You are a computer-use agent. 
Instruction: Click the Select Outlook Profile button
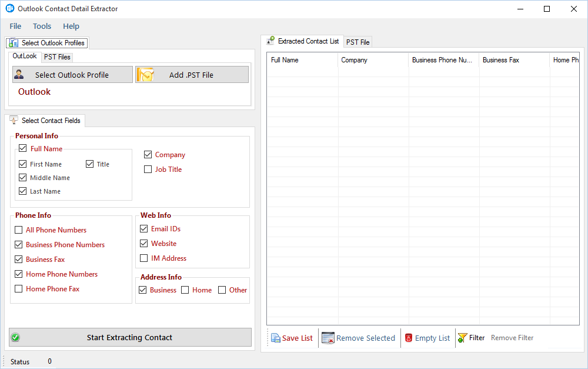72,74
